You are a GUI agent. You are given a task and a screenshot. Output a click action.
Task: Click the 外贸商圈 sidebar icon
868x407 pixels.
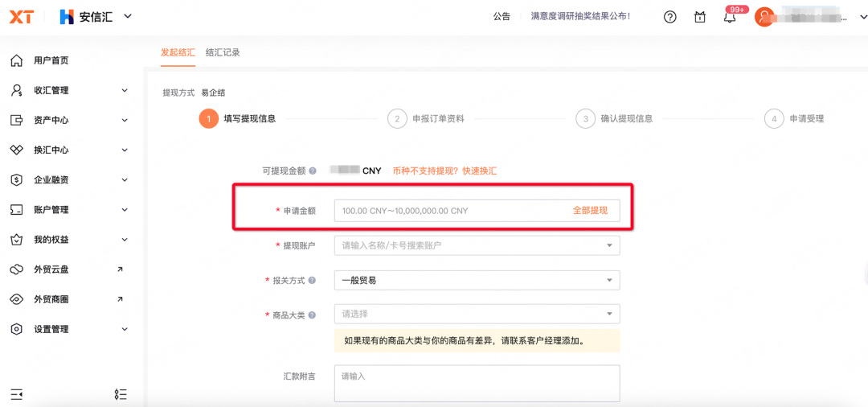pos(17,299)
